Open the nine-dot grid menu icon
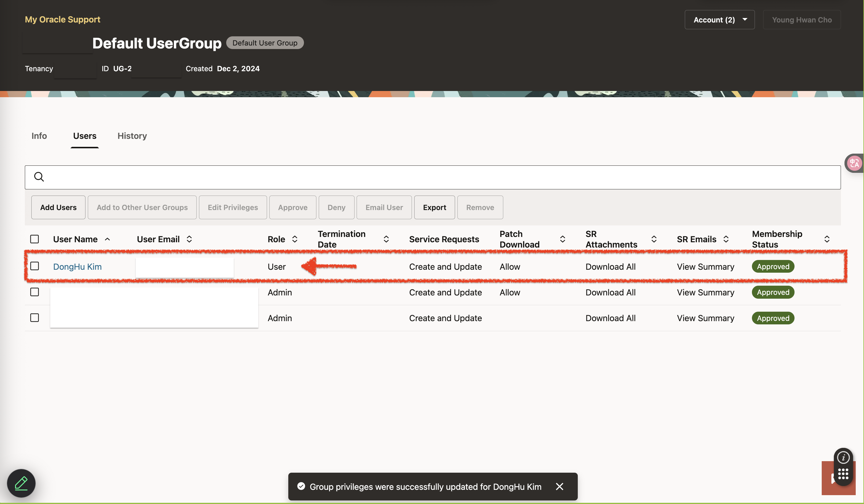 coord(843,474)
